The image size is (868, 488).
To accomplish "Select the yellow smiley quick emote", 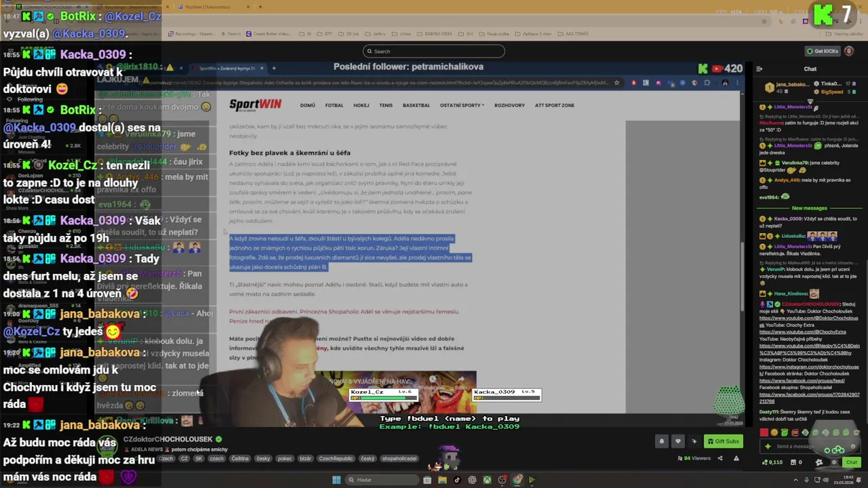I will click(774, 433).
